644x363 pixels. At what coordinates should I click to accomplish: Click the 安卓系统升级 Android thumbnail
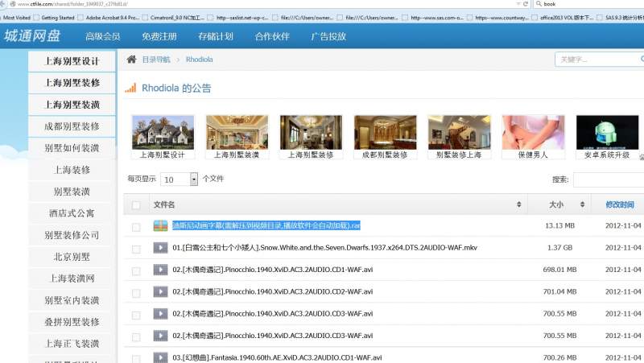point(608,133)
